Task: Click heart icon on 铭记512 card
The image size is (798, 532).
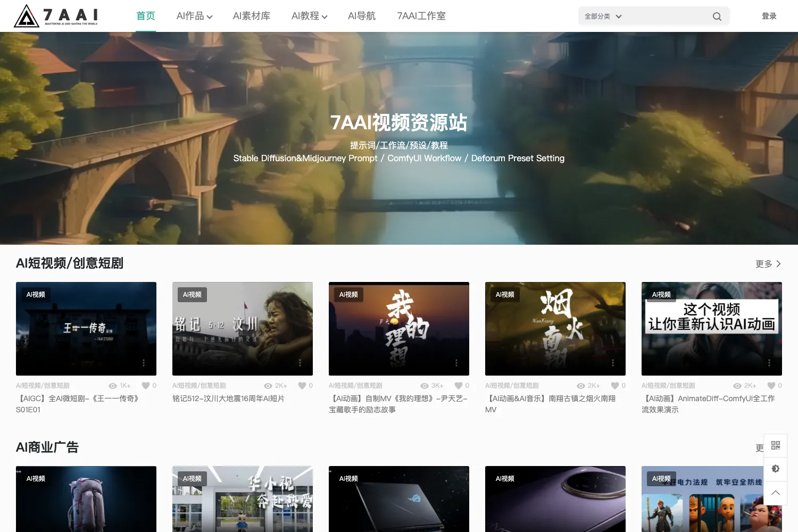Action: (x=302, y=386)
